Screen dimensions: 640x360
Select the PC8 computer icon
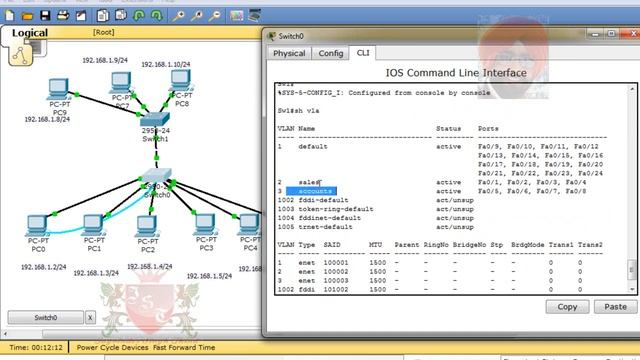tap(181, 80)
